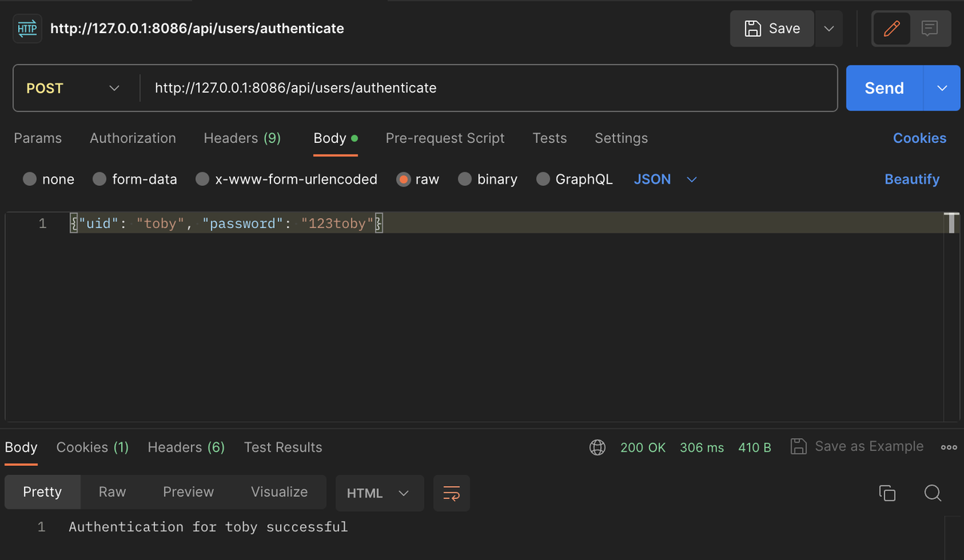Switch response view to Visualize

(279, 492)
